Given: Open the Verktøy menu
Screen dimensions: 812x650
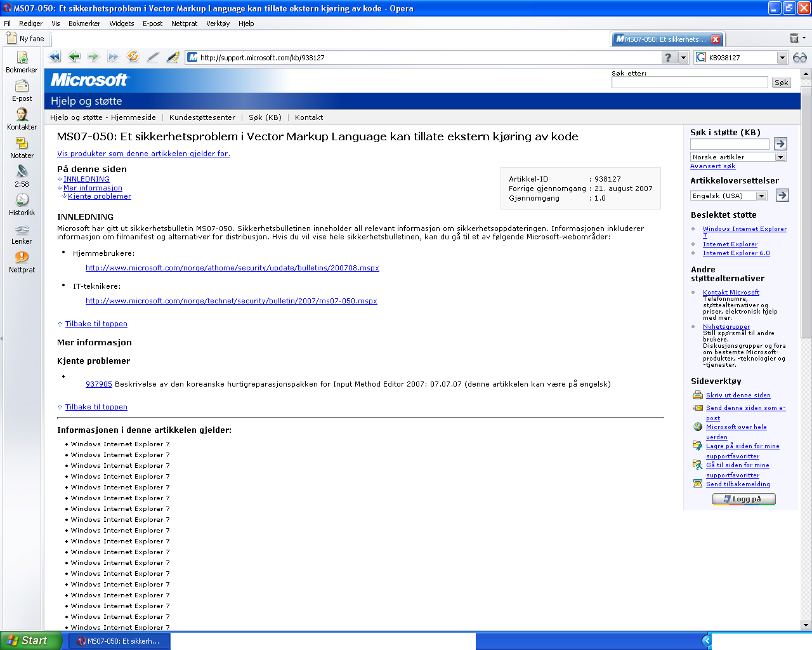Looking at the screenshot, I should coord(218,23).
